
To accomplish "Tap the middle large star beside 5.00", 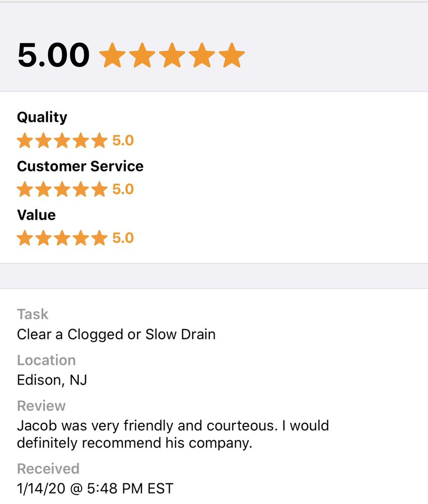I will coord(172,55).
